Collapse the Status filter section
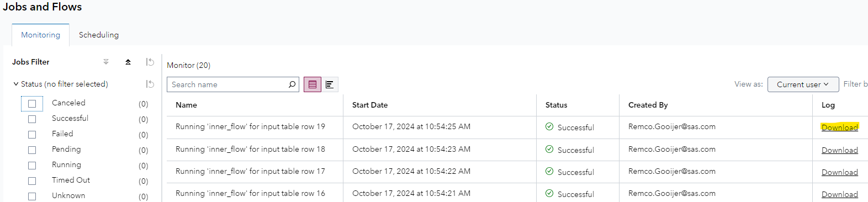 [x=16, y=84]
